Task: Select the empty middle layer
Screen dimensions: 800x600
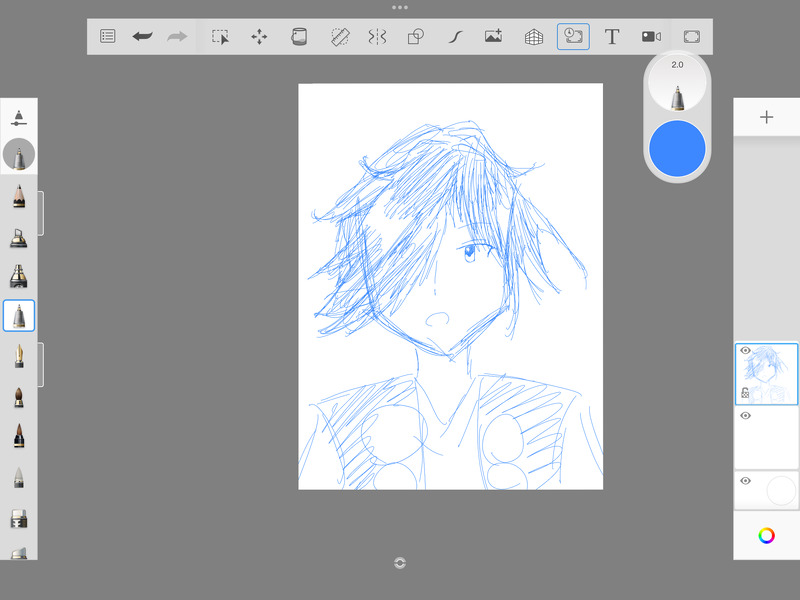Action: [x=766, y=438]
